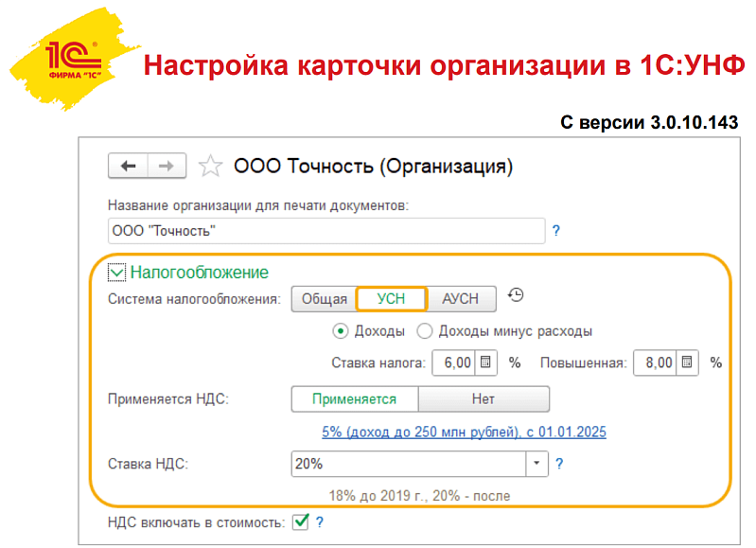Open the Ставка НДС dropdown arrow

[536, 464]
